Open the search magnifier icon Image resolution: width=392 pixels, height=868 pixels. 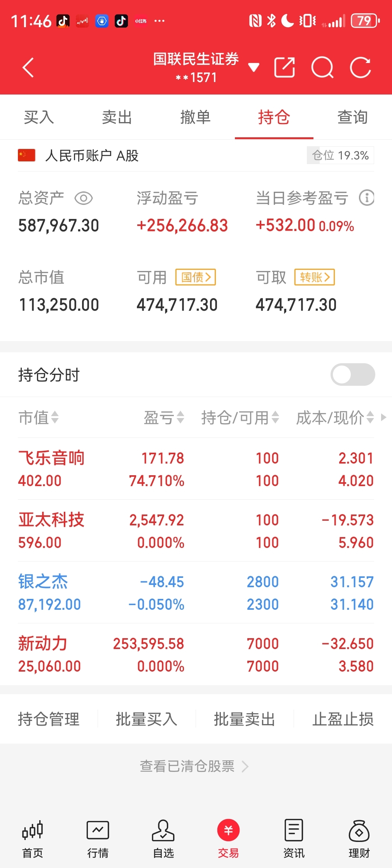click(x=322, y=68)
